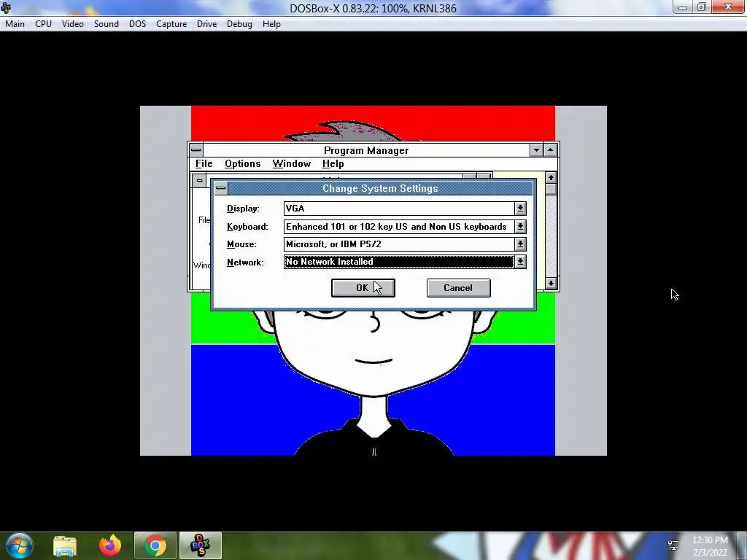Viewport: 747px width, 560px height.
Task: Open the taskbar clock showing 12:30 PM
Action: [x=711, y=546]
